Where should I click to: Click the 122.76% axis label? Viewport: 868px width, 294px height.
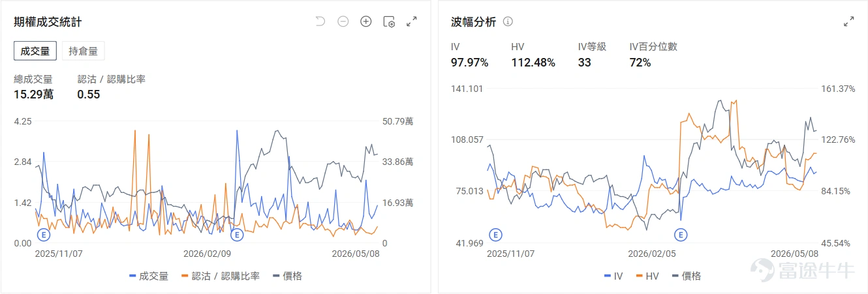pyautogui.click(x=837, y=140)
